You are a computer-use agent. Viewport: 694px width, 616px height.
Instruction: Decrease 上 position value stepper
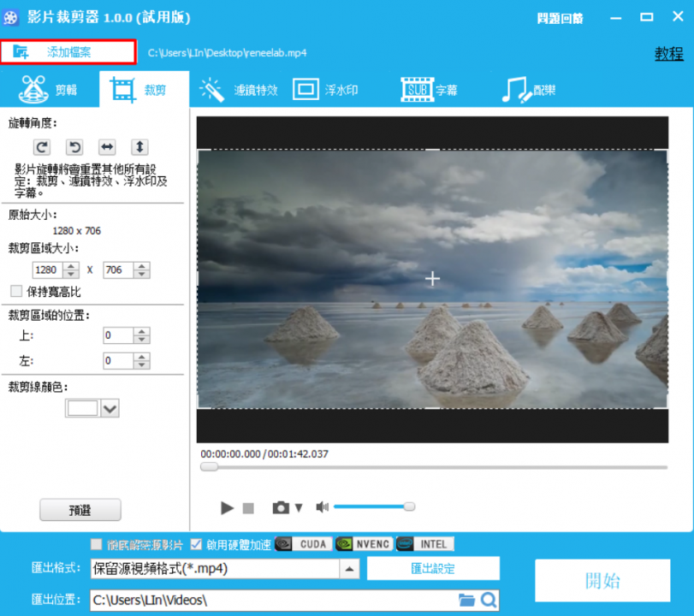pos(142,340)
